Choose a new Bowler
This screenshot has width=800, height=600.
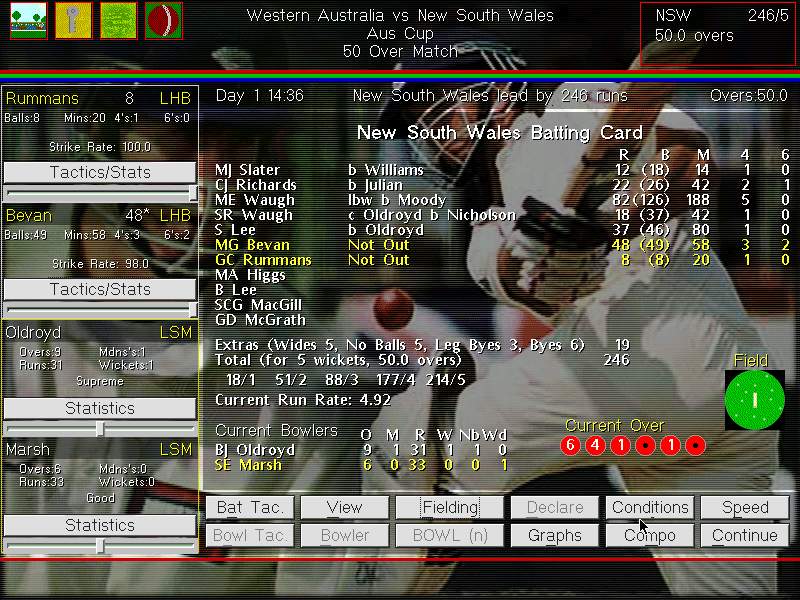[x=344, y=535]
